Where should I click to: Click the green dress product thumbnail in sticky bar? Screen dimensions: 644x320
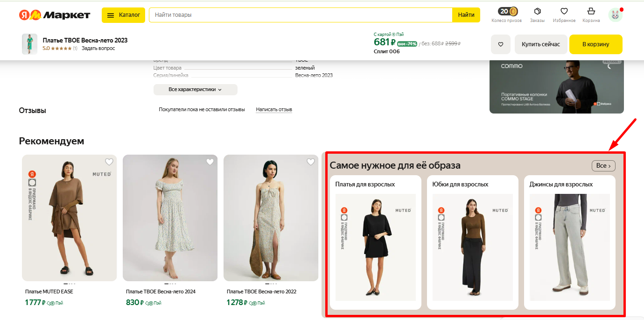(29, 44)
